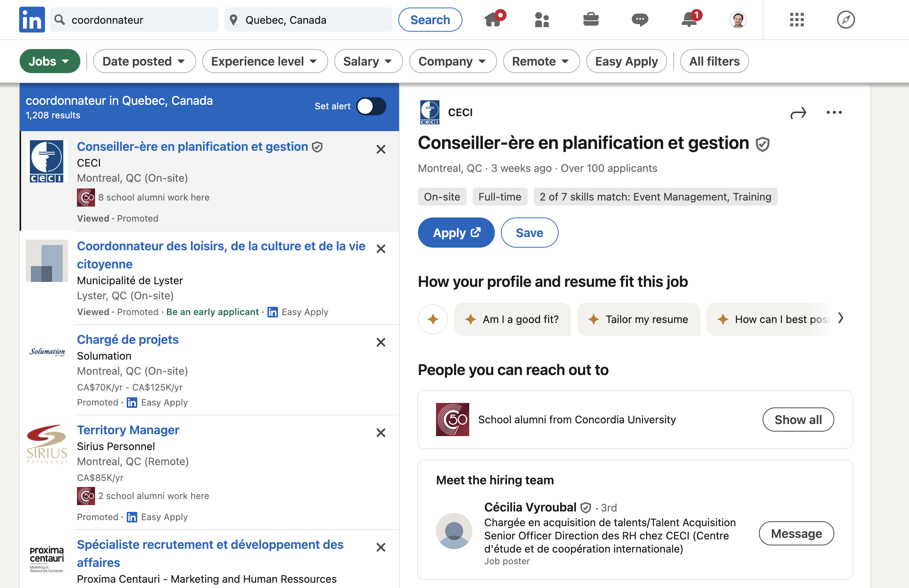Open Cécilia Vyroubal's profile name
This screenshot has height=588, width=909.
530,507
